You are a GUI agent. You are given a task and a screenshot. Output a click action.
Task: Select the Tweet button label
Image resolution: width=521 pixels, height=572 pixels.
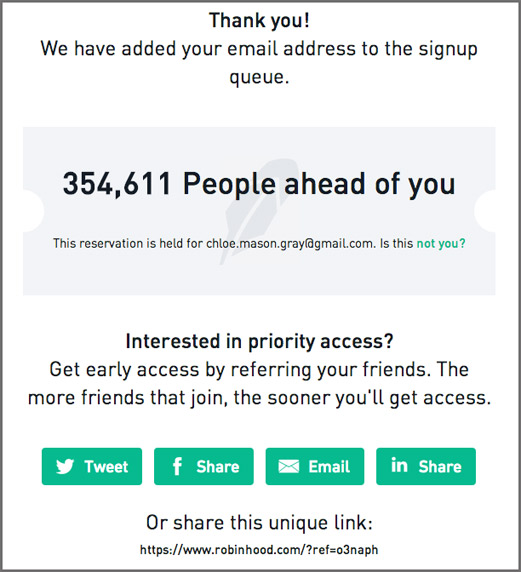coord(106,467)
